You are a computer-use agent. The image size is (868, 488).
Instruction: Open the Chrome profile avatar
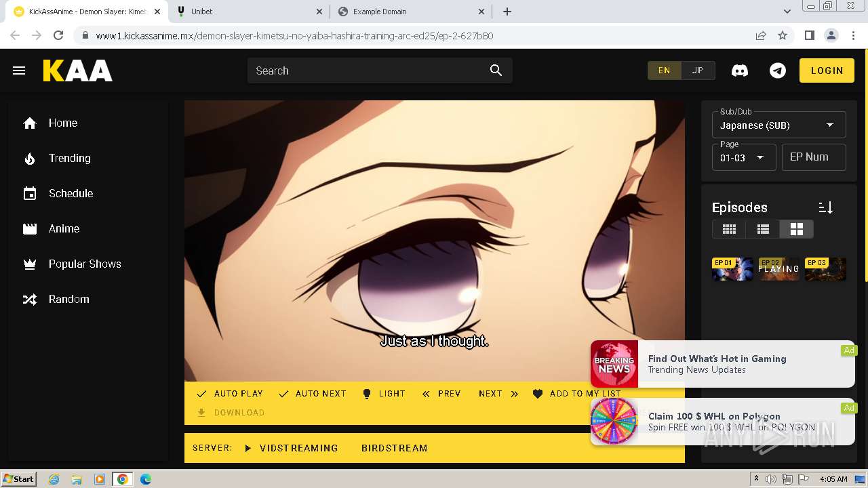[831, 35]
